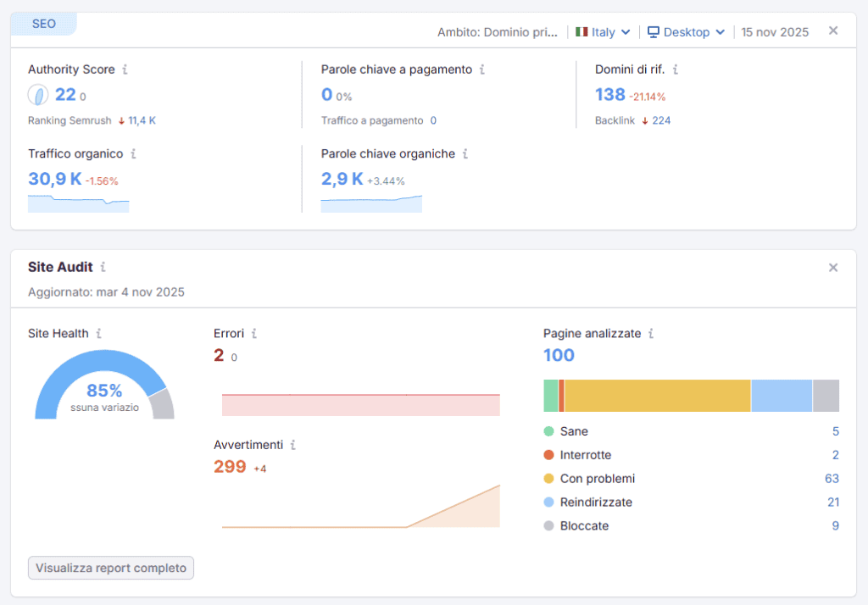The height and width of the screenshot is (605, 868).
Task: Click Visualizza report completo button
Action: coord(111,568)
